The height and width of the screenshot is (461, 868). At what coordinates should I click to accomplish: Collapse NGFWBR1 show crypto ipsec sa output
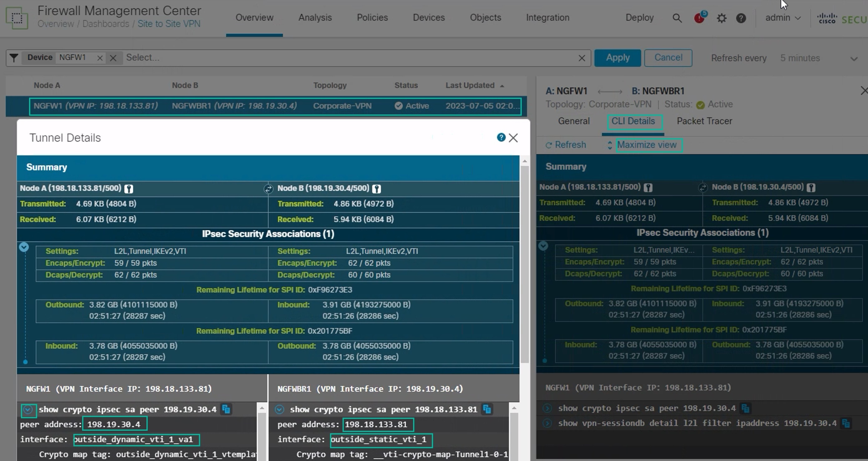[x=279, y=410]
